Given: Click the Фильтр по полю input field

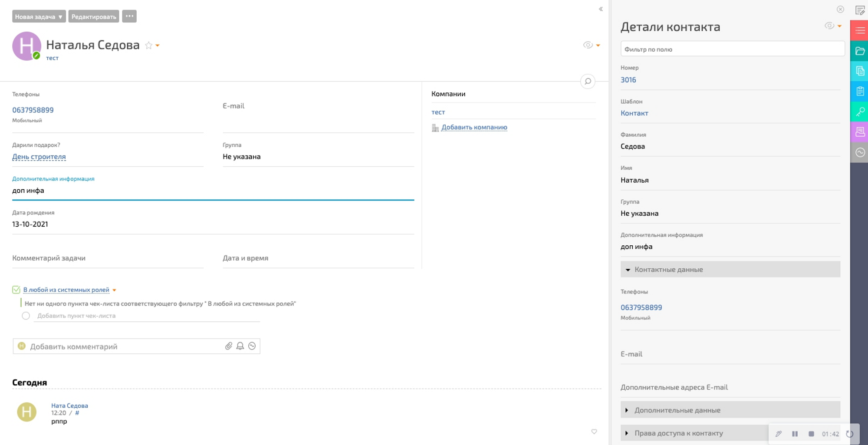Looking at the screenshot, I should point(732,49).
